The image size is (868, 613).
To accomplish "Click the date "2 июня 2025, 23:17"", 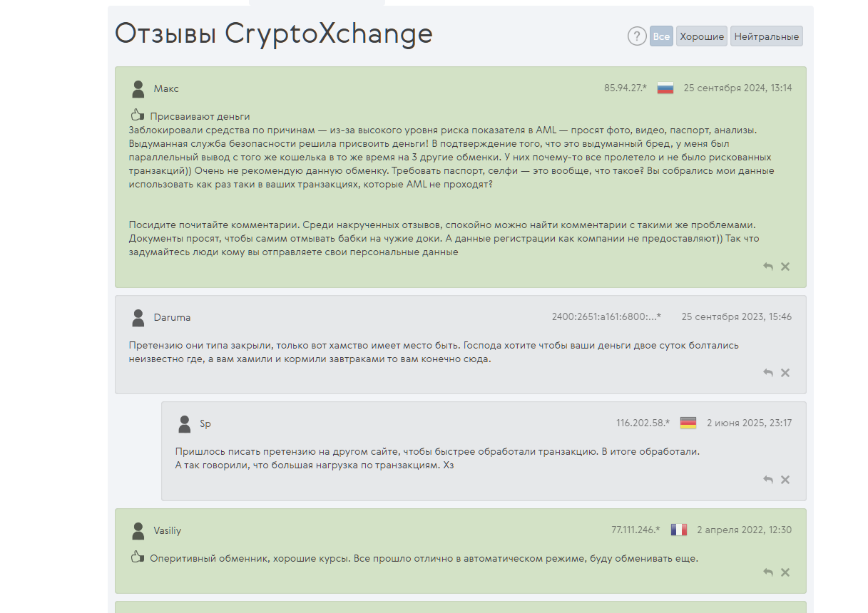I will pyautogui.click(x=749, y=423).
